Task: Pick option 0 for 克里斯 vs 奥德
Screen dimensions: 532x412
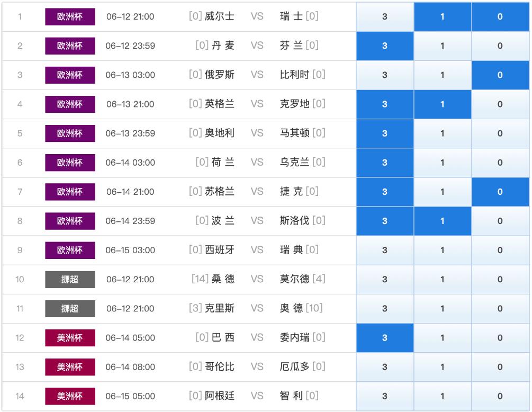Action: click(x=500, y=308)
